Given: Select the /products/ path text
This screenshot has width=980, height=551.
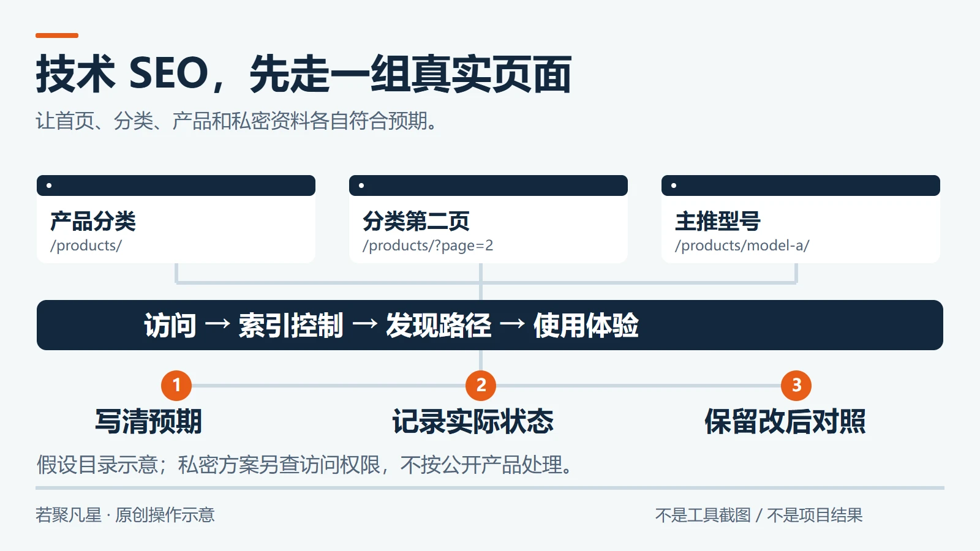Looking at the screenshot, I should click(86, 246).
